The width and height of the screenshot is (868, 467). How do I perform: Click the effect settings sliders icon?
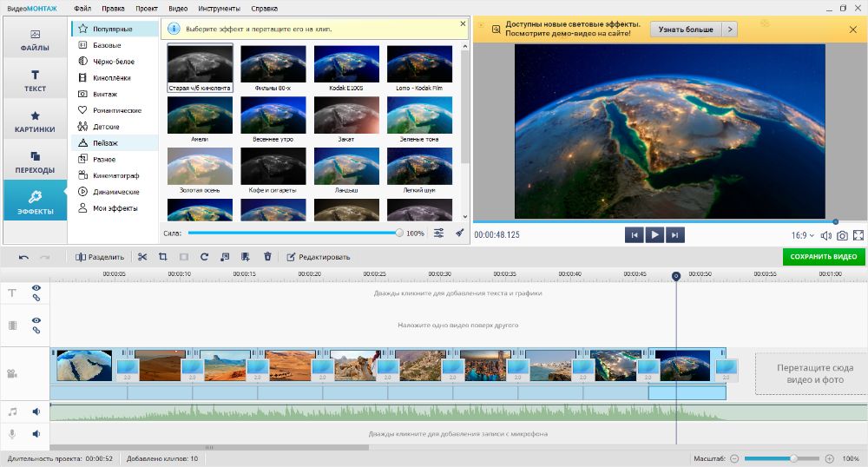pyautogui.click(x=438, y=233)
